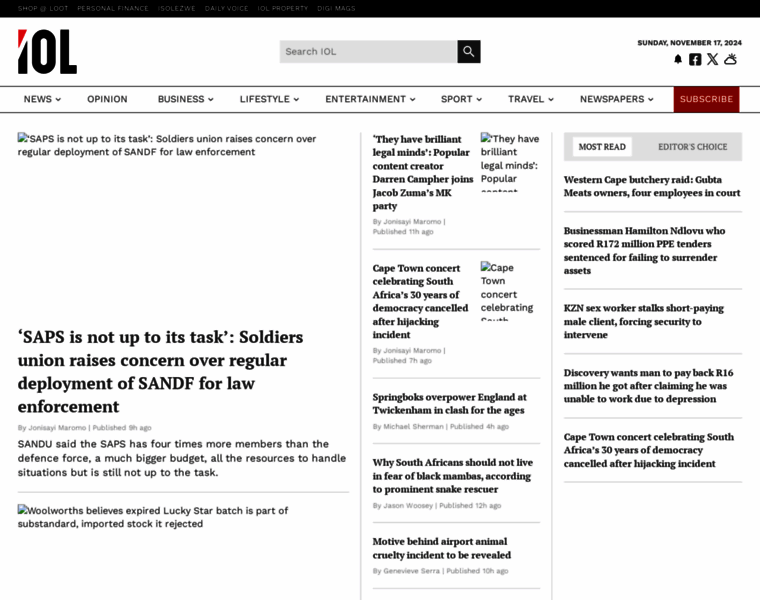The width and height of the screenshot is (760, 600).
Task: Open Daily Voice link
Action: [226, 8]
